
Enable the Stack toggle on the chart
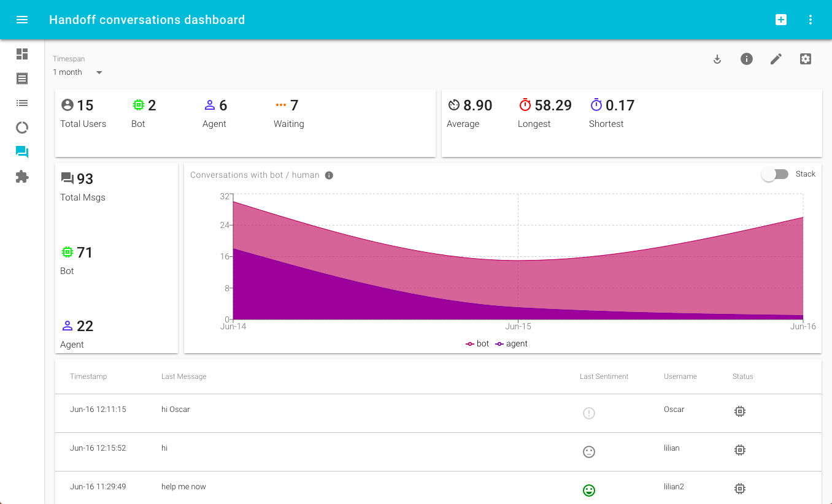click(775, 174)
